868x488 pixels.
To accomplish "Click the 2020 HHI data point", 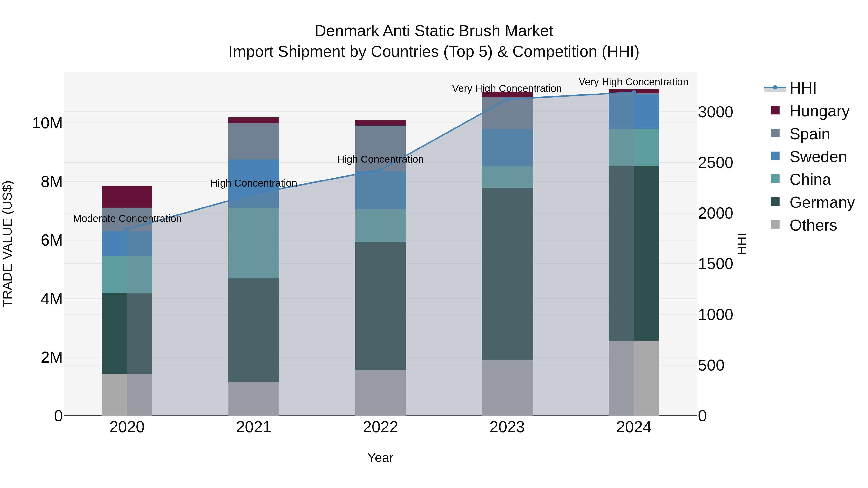I will pyautogui.click(x=127, y=229).
